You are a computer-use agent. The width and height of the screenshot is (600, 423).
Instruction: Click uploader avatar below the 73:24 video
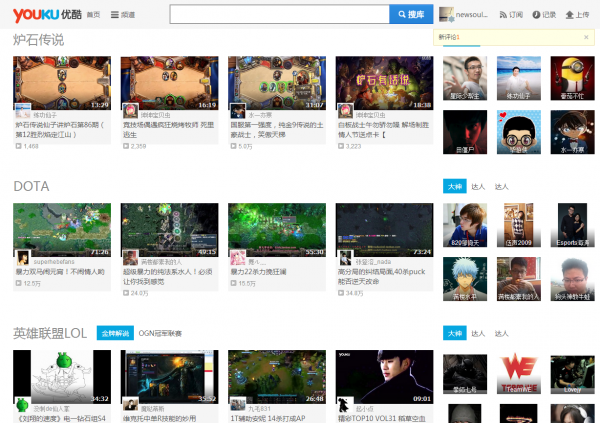pyautogui.click(x=345, y=258)
